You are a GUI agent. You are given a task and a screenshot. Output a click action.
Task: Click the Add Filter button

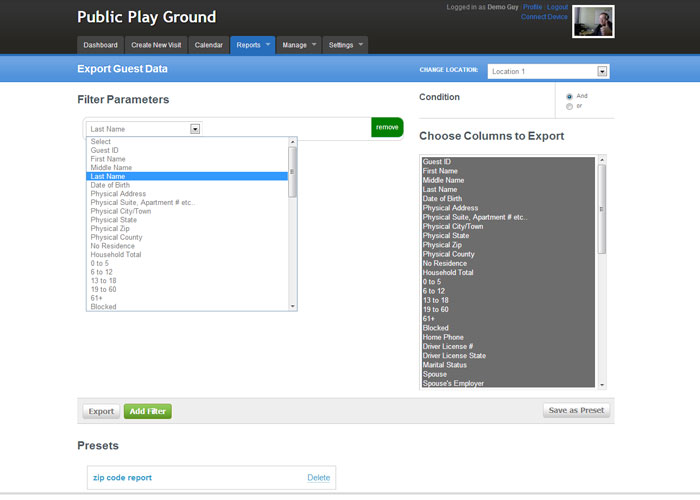(x=147, y=411)
